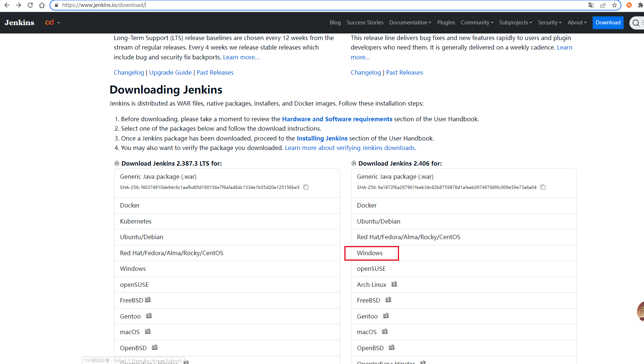Image resolution: width=644 pixels, height=364 pixels.
Task: Open the browser home page icon
Action: pos(42,5)
